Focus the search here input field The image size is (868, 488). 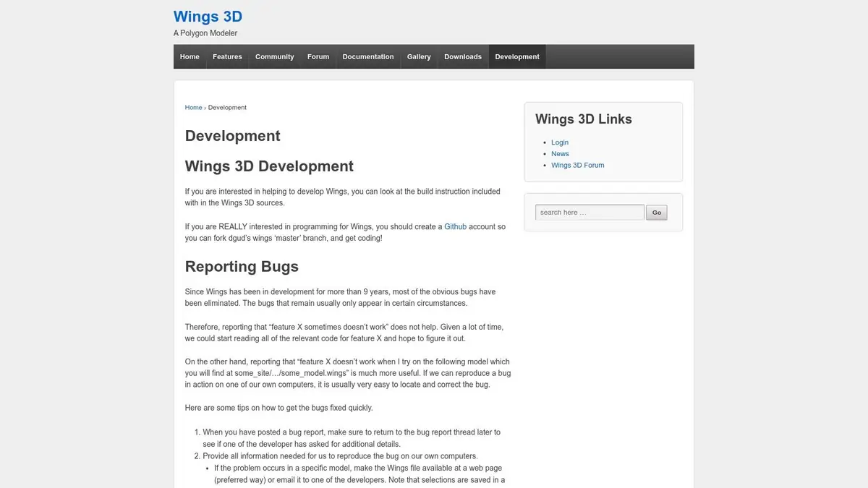pos(590,213)
